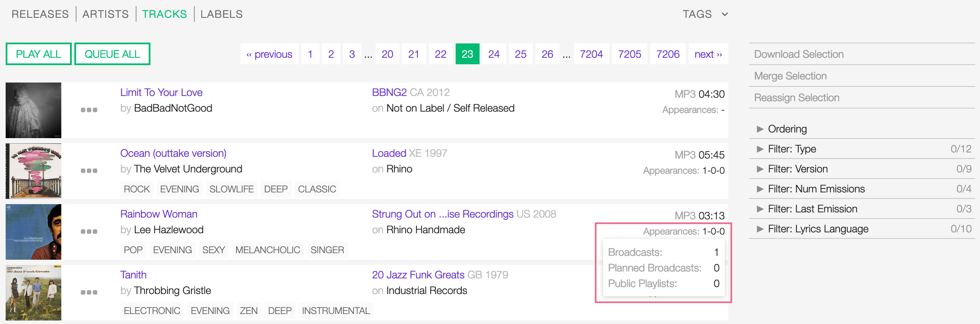Click Reassign Selection

pyautogui.click(x=862, y=98)
